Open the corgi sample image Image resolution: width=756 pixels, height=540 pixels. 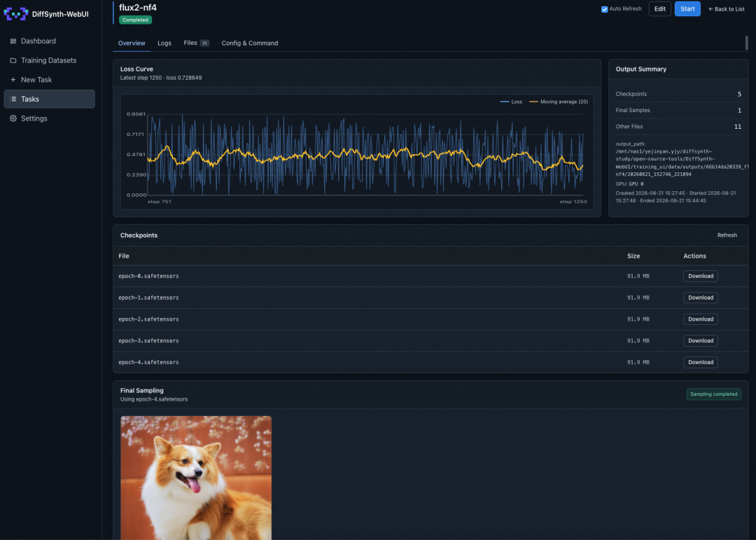[196, 478]
